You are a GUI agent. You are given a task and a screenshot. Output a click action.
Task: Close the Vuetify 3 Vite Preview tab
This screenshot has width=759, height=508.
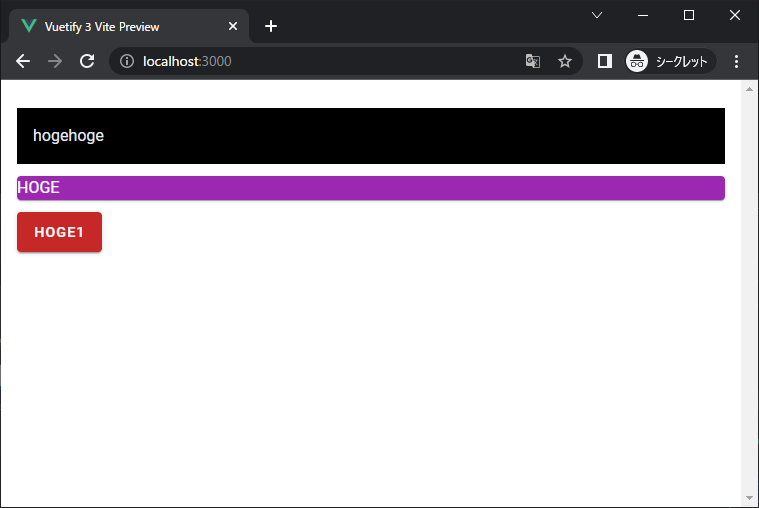click(x=233, y=26)
